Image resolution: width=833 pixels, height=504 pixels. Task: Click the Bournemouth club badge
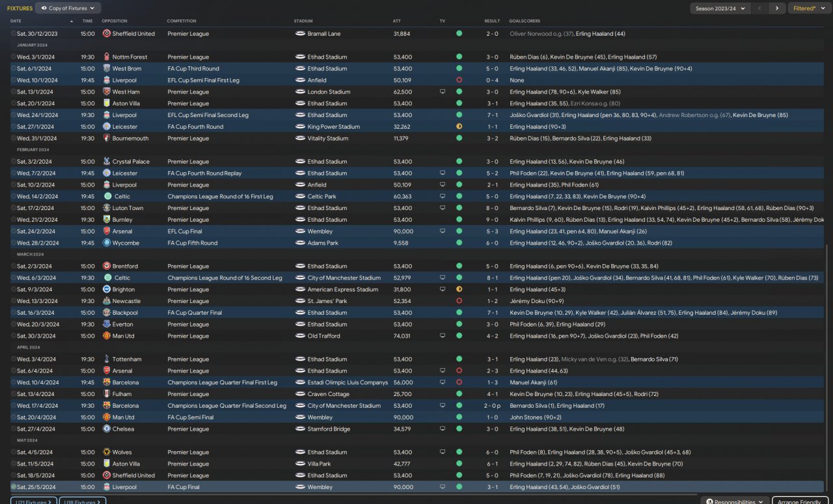point(107,139)
